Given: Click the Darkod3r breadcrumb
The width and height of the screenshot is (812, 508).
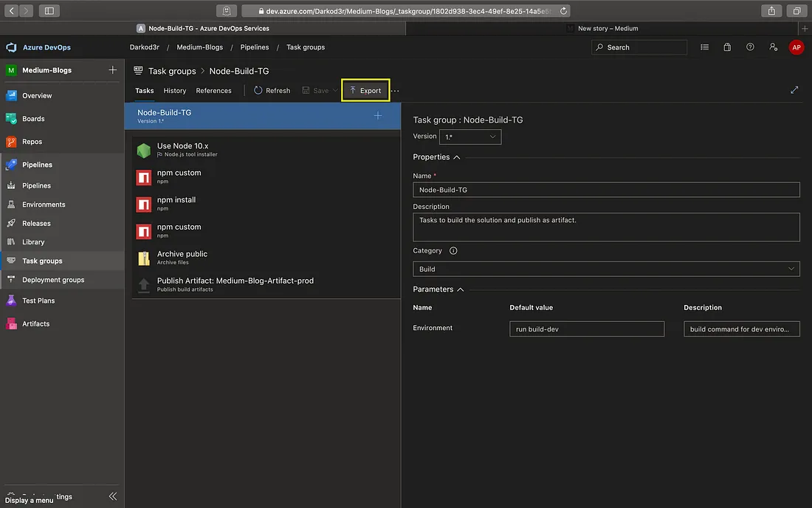Looking at the screenshot, I should (145, 47).
